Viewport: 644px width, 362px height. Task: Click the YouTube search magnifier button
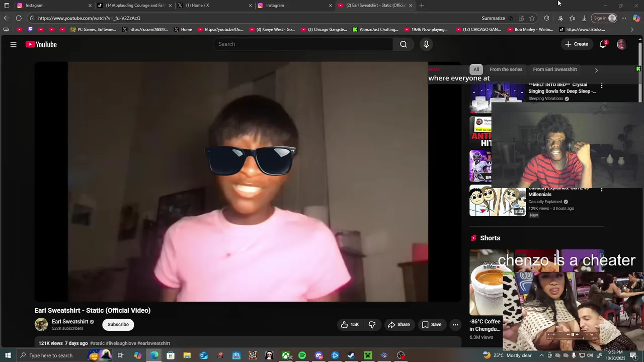pos(404,44)
